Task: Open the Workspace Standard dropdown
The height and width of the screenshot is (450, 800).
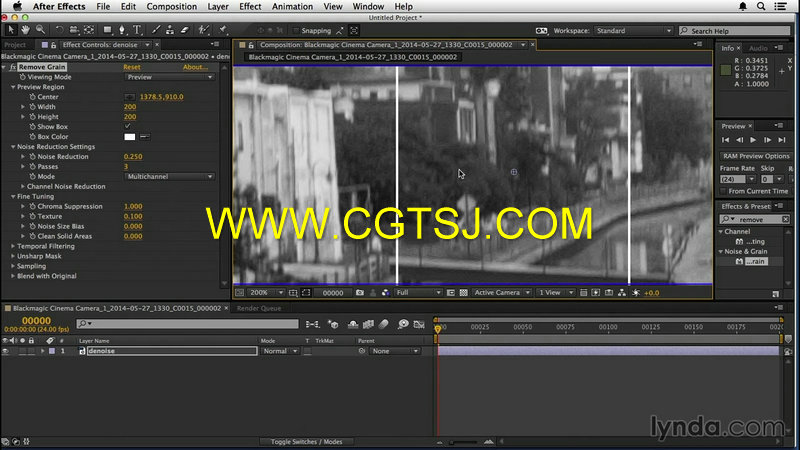Action: click(633, 31)
